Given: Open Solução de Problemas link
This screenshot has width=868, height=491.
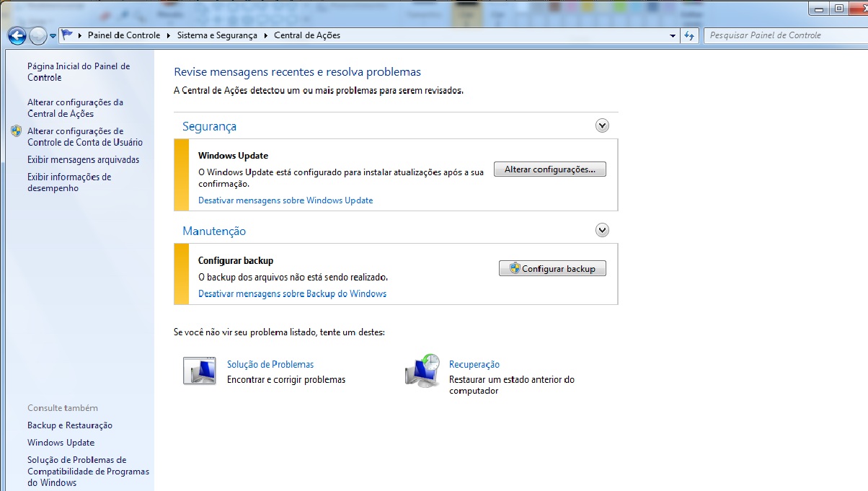Looking at the screenshot, I should click(270, 365).
